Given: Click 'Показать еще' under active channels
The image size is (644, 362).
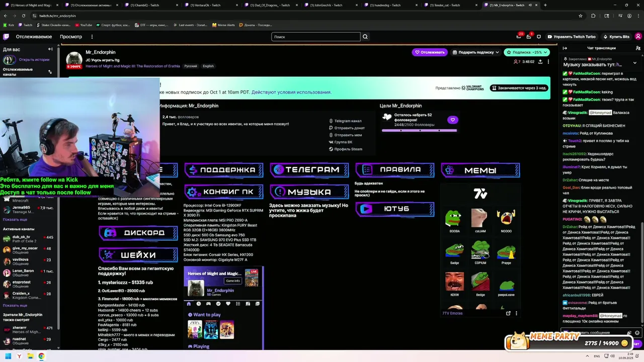Looking at the screenshot, I should (15, 305).
